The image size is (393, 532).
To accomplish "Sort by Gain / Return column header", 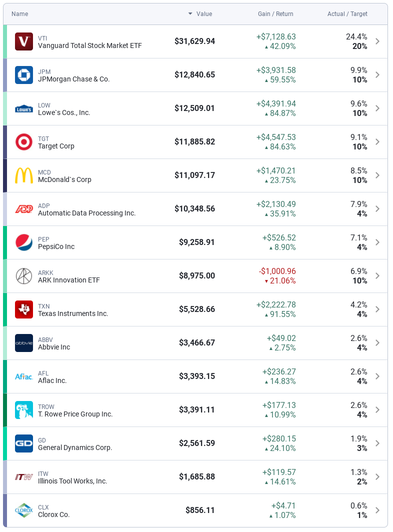I will pos(275,14).
